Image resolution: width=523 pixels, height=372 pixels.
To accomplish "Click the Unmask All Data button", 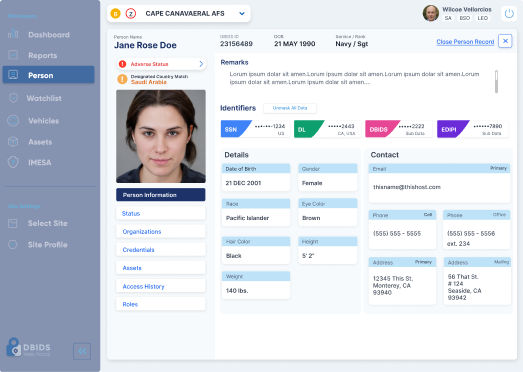I will [290, 108].
